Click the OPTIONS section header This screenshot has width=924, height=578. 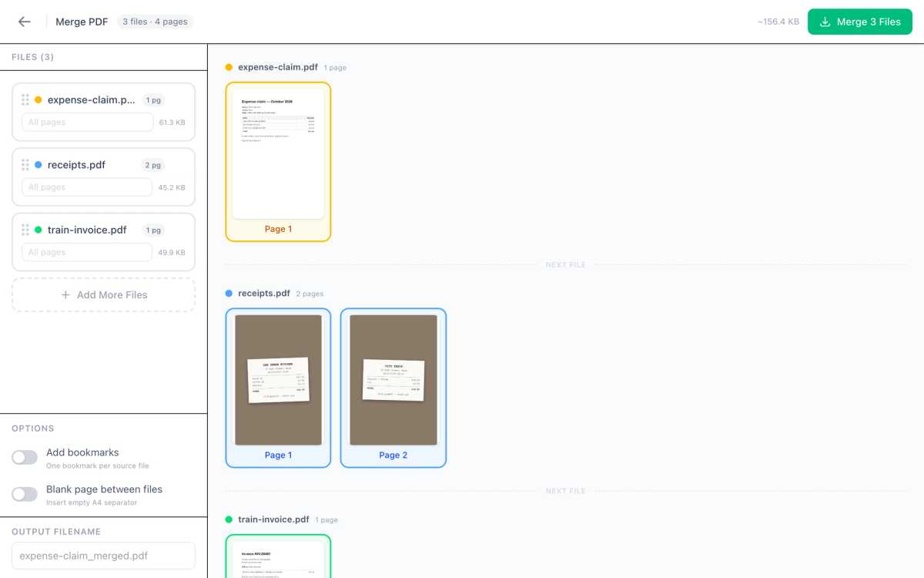(33, 428)
